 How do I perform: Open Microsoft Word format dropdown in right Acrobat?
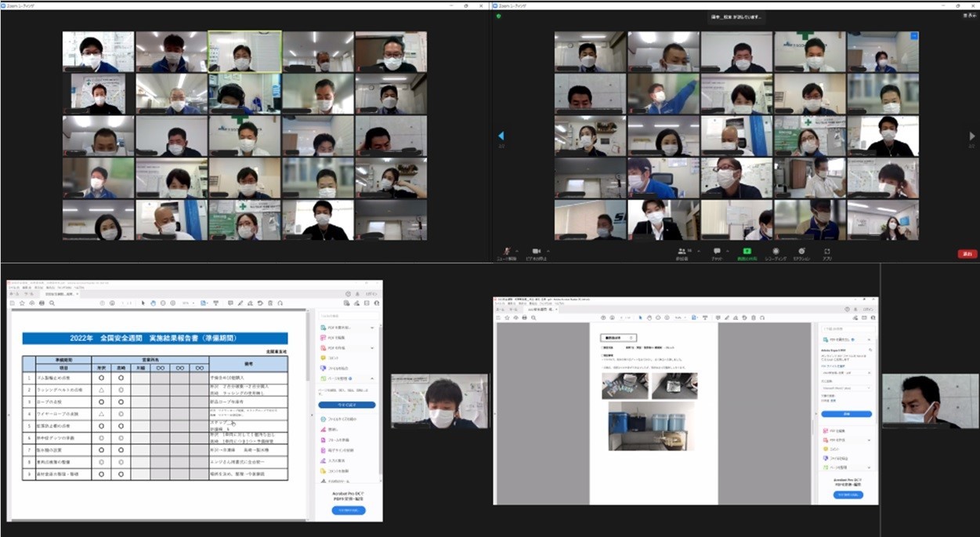846,388
